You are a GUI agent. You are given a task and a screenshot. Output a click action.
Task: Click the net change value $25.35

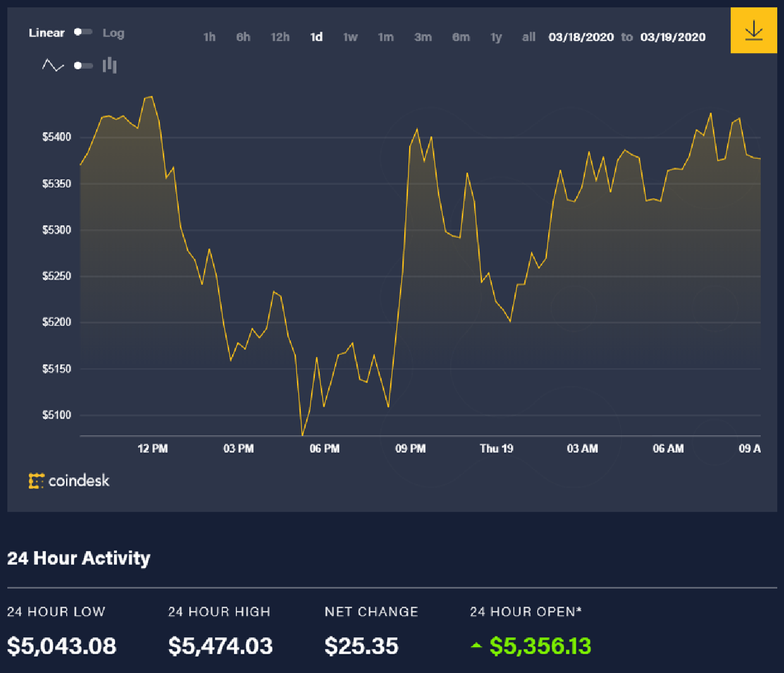361,646
